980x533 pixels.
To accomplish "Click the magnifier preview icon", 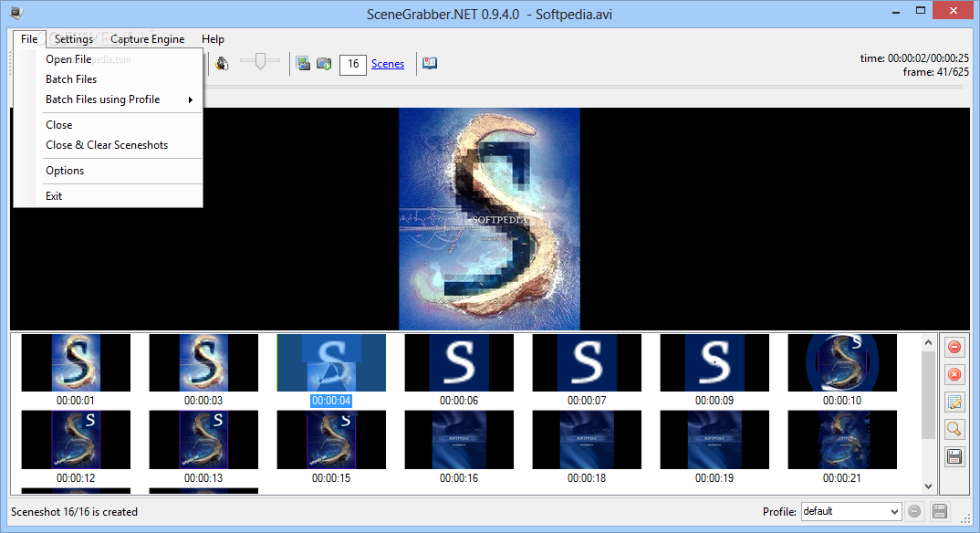I will tap(954, 429).
